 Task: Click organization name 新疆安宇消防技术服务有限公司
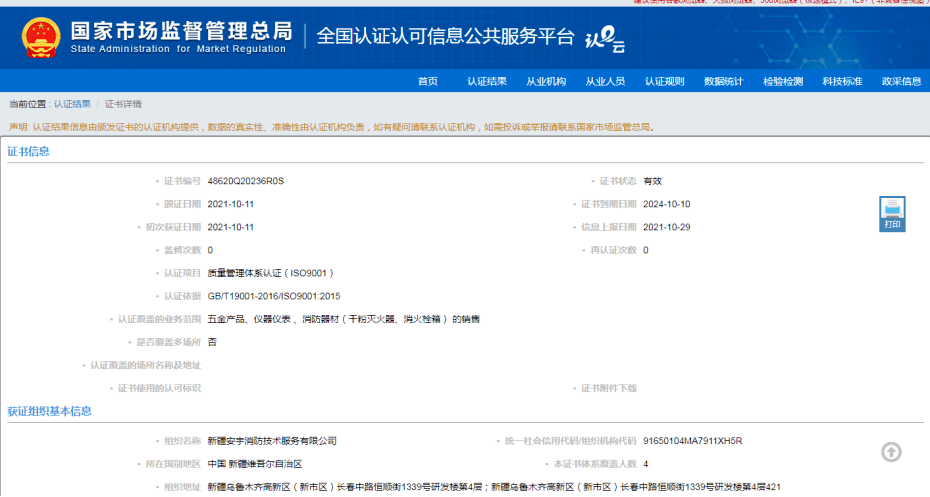272,441
